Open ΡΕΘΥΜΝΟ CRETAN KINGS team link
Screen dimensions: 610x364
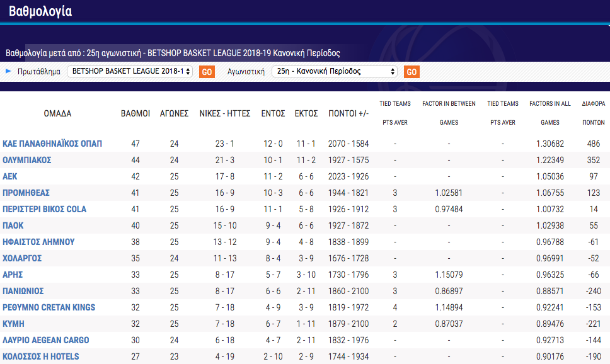click(x=49, y=307)
